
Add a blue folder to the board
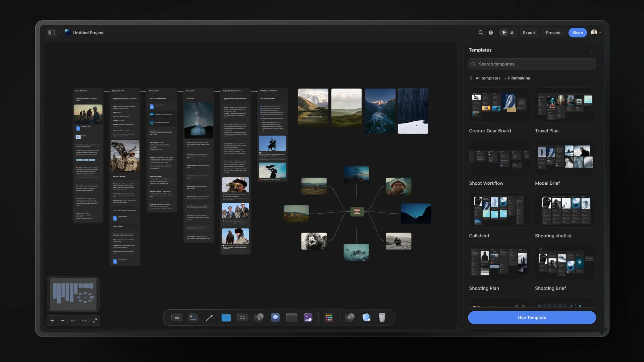click(x=226, y=317)
